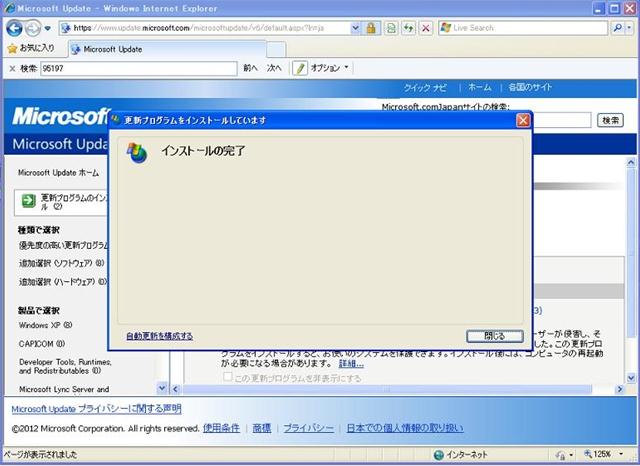Click the Refresh page icon
640x466 pixels.
click(x=408, y=28)
